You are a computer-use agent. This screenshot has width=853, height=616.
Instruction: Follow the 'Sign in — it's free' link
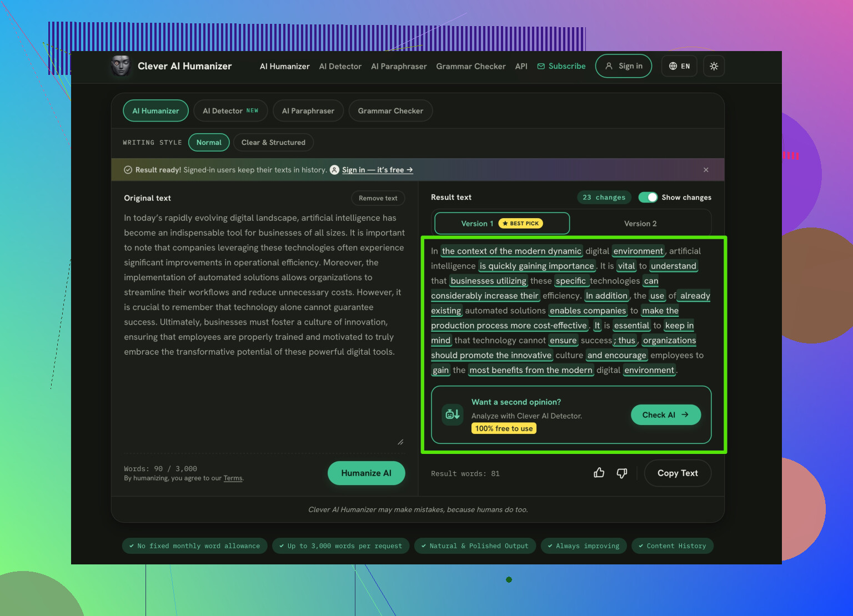coord(378,170)
